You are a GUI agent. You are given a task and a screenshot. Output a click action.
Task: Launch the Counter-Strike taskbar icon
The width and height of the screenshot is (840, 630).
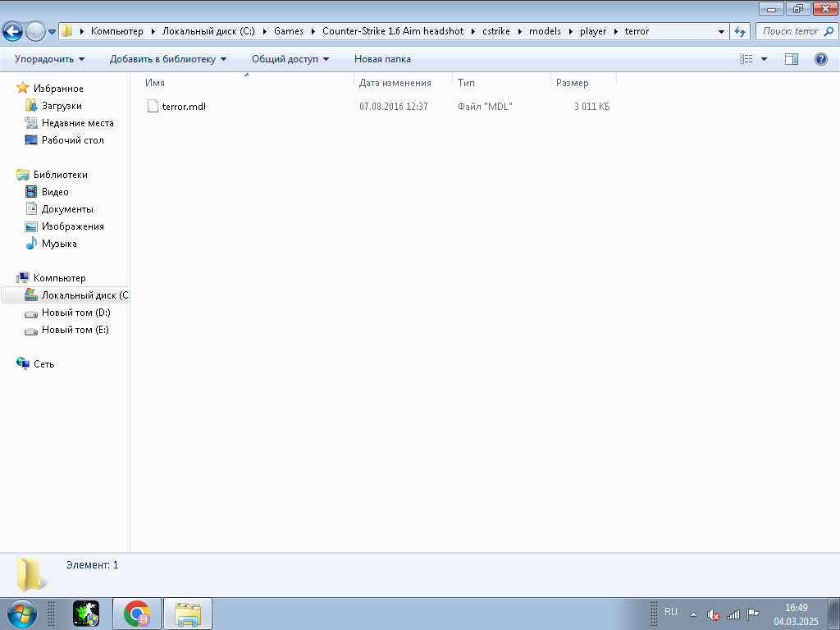(x=85, y=614)
